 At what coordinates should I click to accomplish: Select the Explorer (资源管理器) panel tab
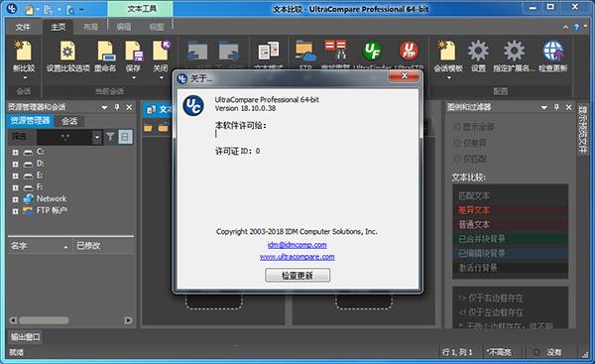tap(31, 121)
